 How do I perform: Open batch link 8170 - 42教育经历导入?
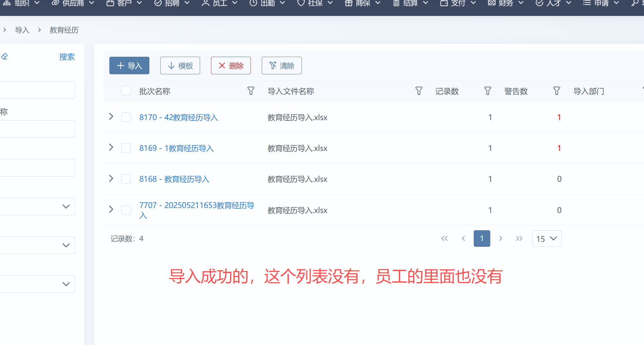click(x=179, y=117)
